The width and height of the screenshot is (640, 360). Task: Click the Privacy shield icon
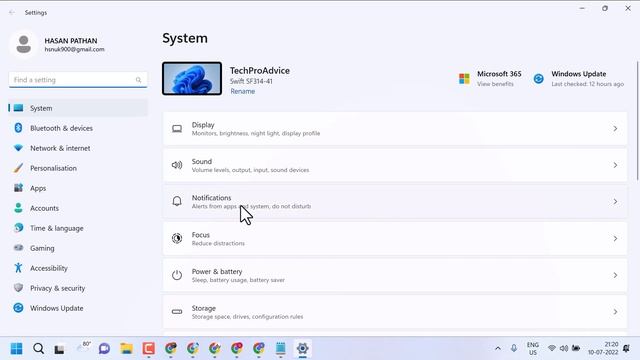point(18,288)
